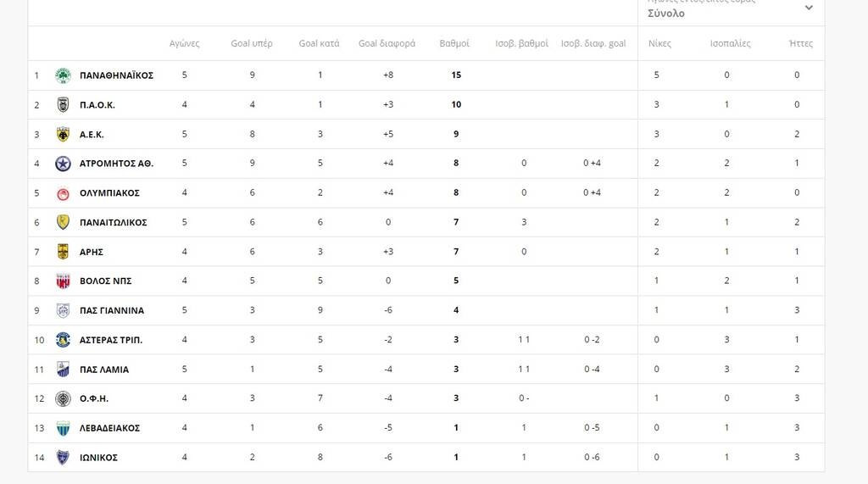868x484 pixels.
Task: Click the Βόλος ΝΠΣ club logo
Action: pos(63,281)
